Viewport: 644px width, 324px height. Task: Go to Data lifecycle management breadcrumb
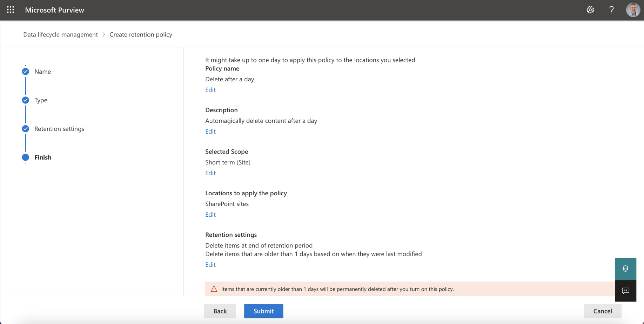60,34
